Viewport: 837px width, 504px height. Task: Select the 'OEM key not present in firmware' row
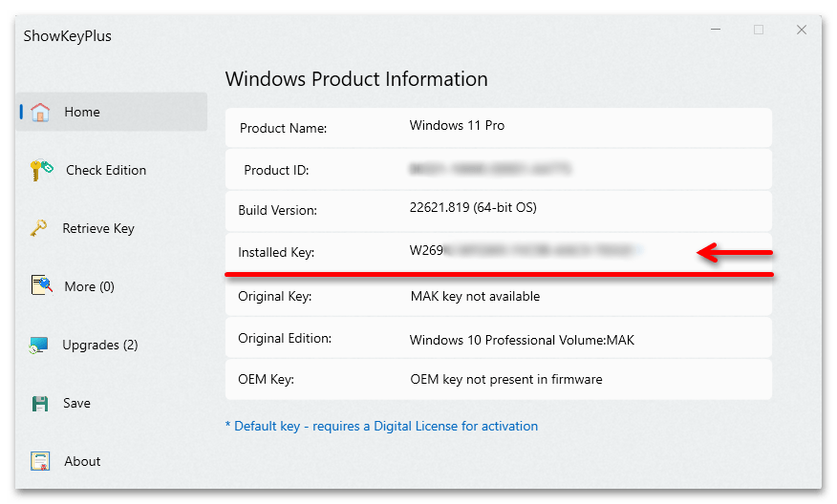pos(506,379)
